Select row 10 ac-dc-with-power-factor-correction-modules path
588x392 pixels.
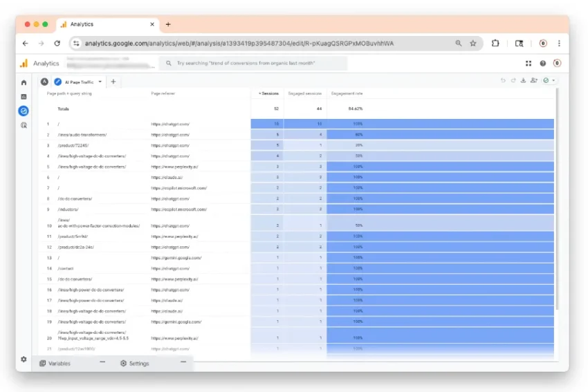(x=99, y=223)
